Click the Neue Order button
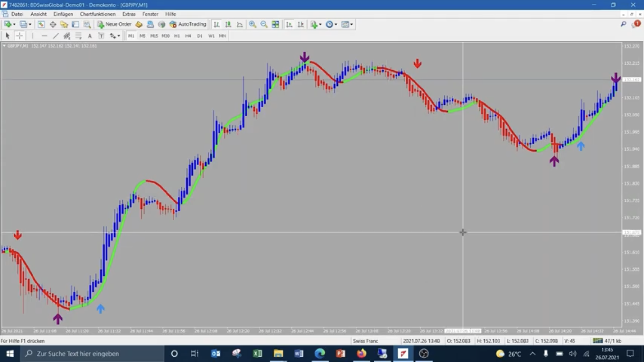Image resolution: width=644 pixels, height=362 pixels. [115, 24]
